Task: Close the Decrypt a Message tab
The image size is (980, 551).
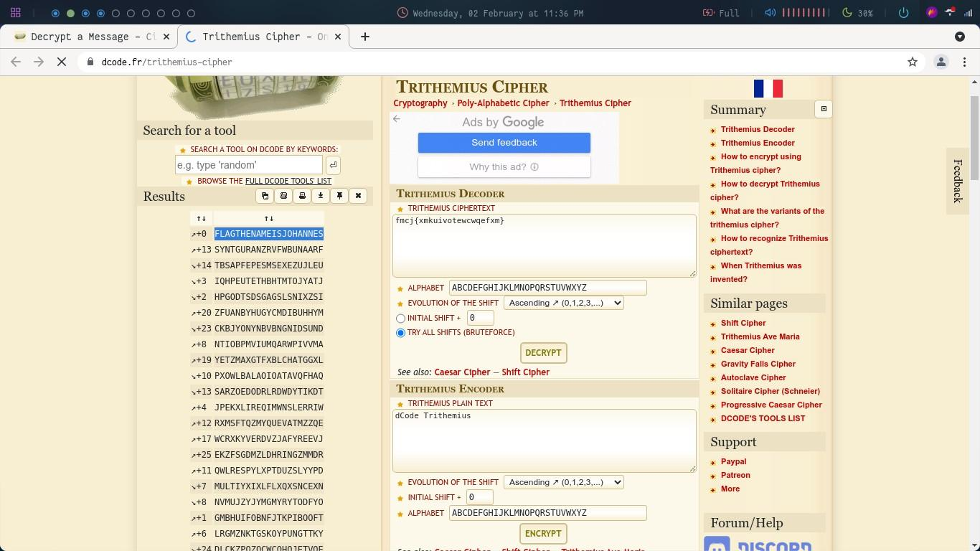Action: 168,37
